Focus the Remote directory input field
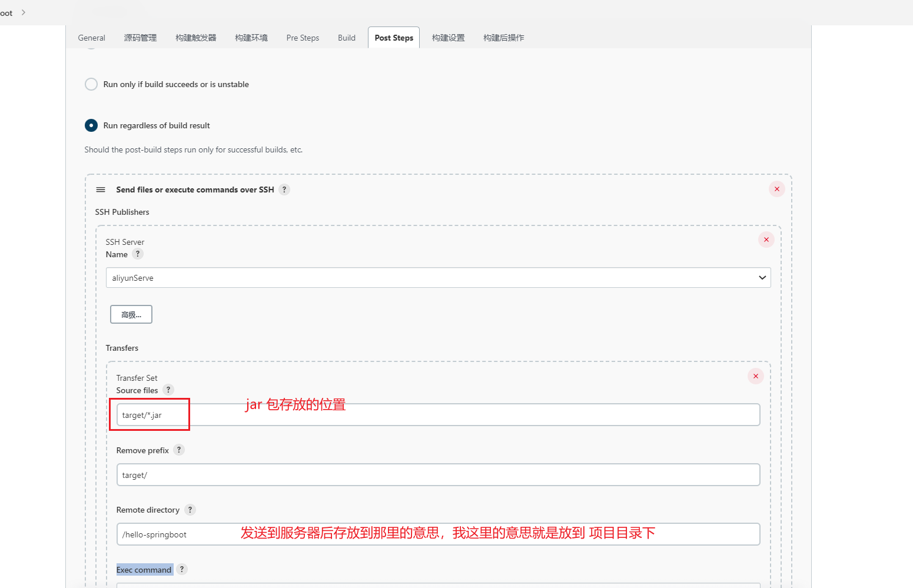This screenshot has height=588, width=913. pos(438,534)
